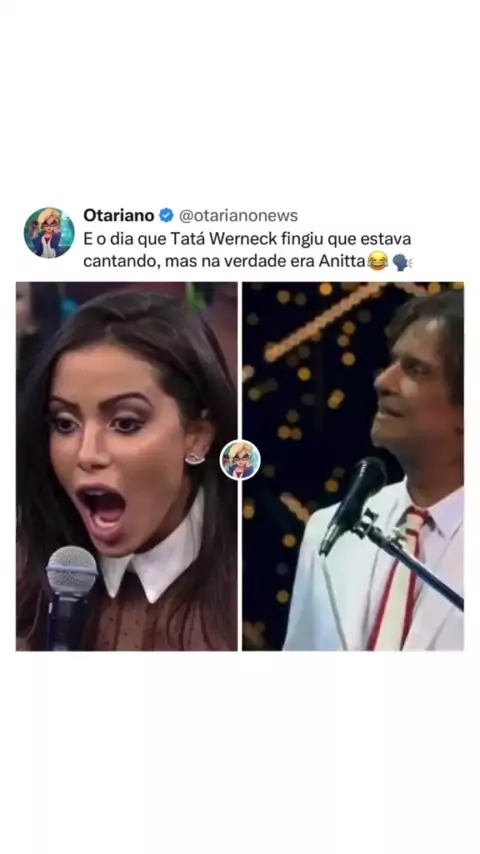The width and height of the screenshot is (480, 854).
Task: Click the earring in the left photo
Action: click(195, 459)
